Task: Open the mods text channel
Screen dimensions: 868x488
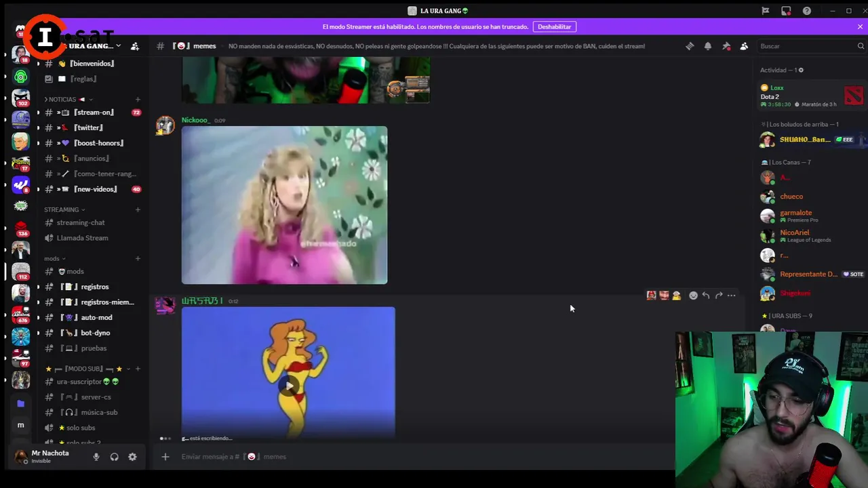Action: click(x=92, y=272)
